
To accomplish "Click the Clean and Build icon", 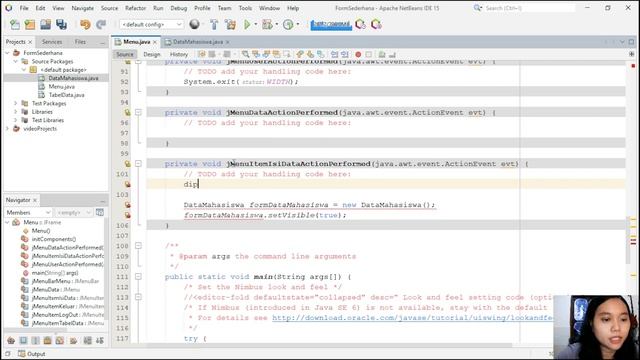I will [x=231, y=24].
